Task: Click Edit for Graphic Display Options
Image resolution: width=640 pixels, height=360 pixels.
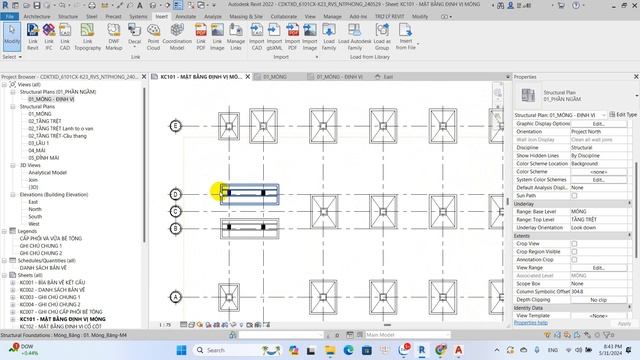Action: point(598,124)
